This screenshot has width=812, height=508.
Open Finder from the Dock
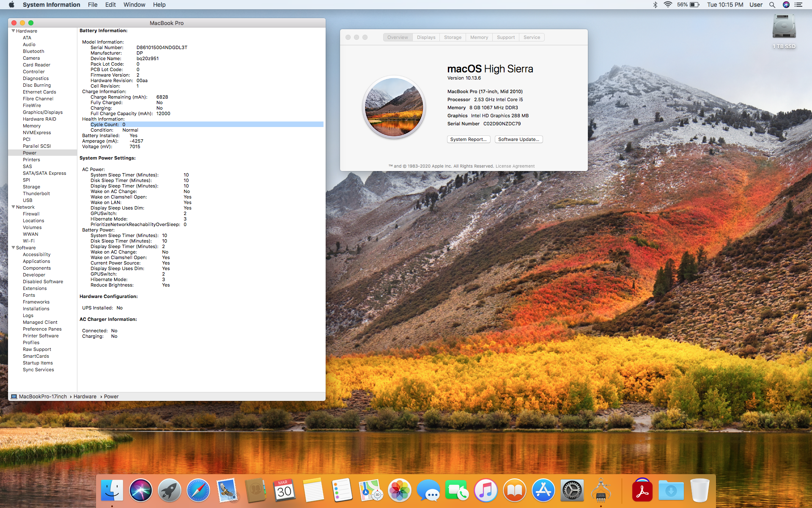coord(112,491)
